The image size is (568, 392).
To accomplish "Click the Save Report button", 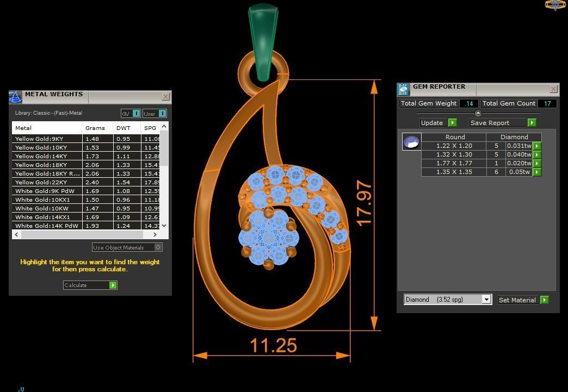I will tap(503, 123).
